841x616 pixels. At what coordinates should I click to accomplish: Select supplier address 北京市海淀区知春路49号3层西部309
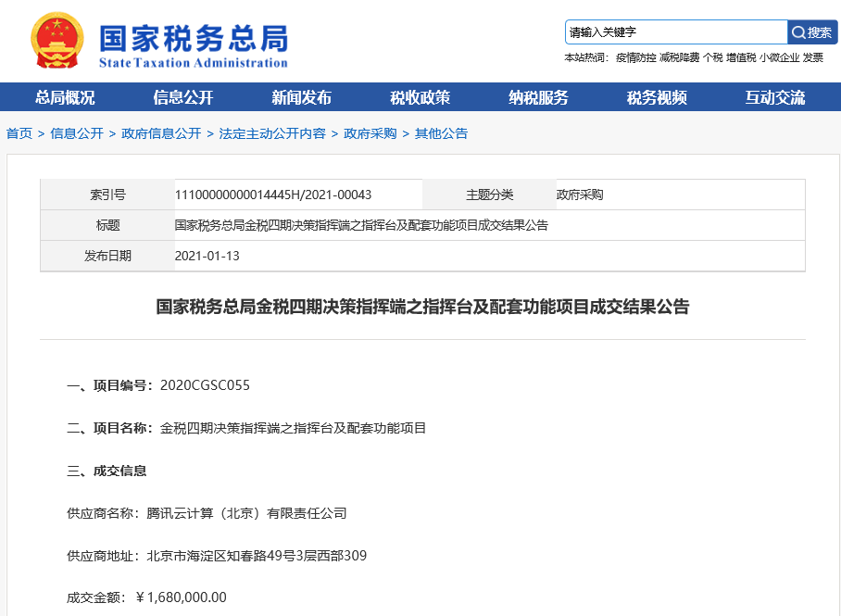pyautogui.click(x=257, y=556)
